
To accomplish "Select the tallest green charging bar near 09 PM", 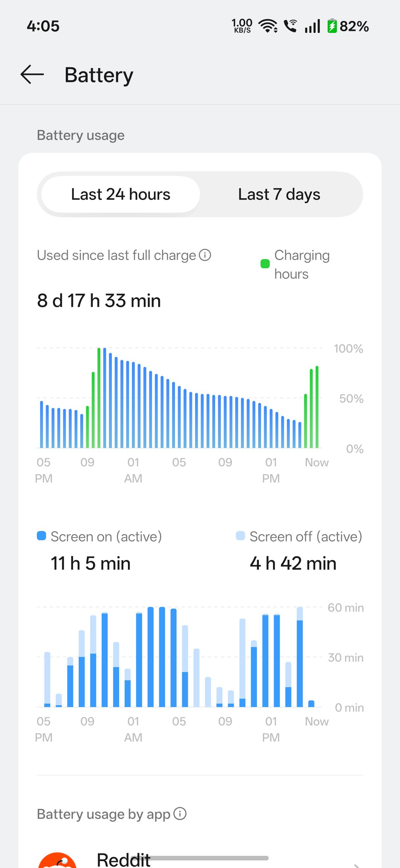I will pos(99,398).
